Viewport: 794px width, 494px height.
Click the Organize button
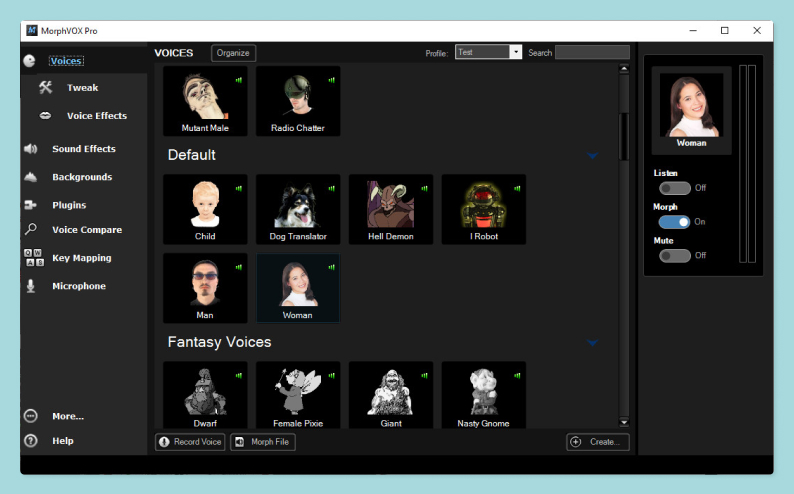(233, 53)
